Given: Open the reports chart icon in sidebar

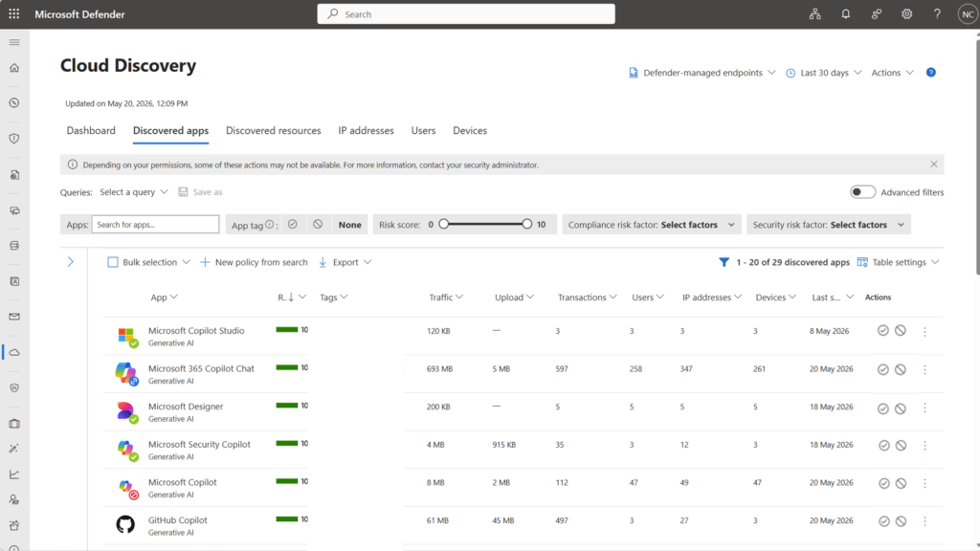Looking at the screenshot, I should point(14,474).
